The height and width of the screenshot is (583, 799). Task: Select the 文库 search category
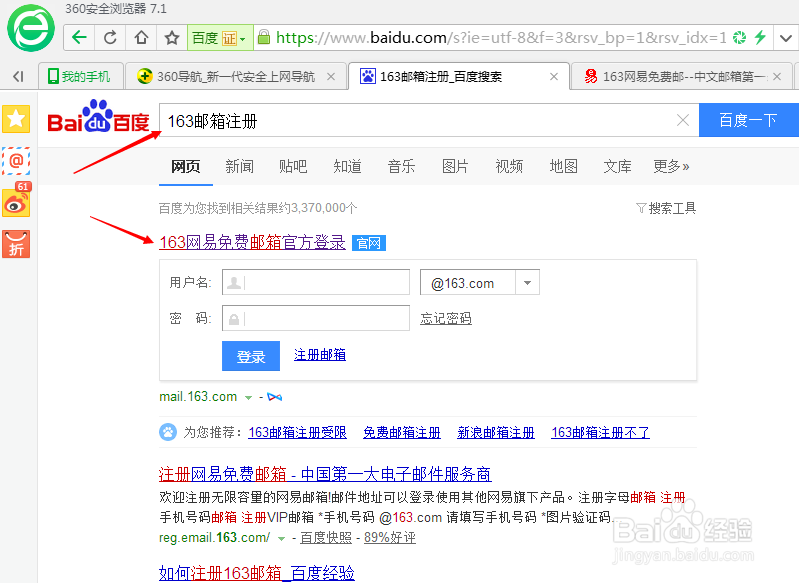coord(618,166)
